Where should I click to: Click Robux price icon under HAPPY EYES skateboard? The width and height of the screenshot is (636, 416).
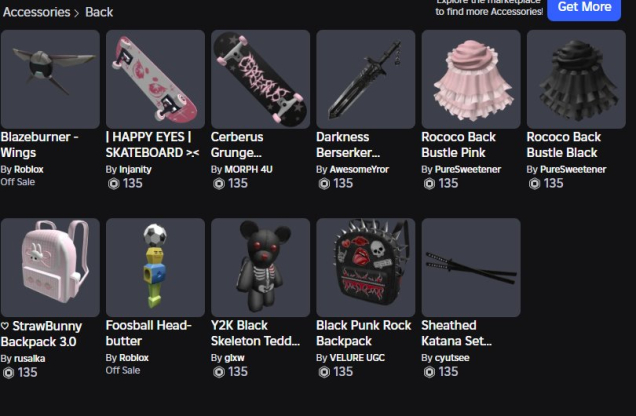tap(114, 184)
